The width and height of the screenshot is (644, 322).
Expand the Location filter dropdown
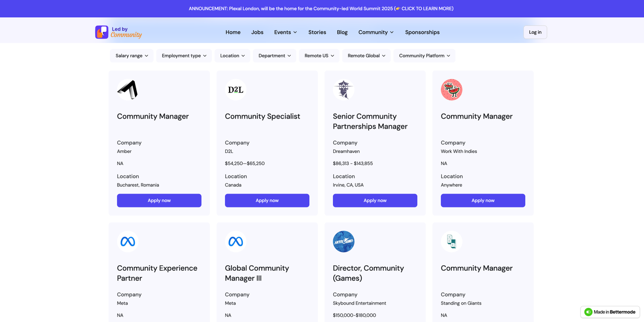click(x=232, y=56)
